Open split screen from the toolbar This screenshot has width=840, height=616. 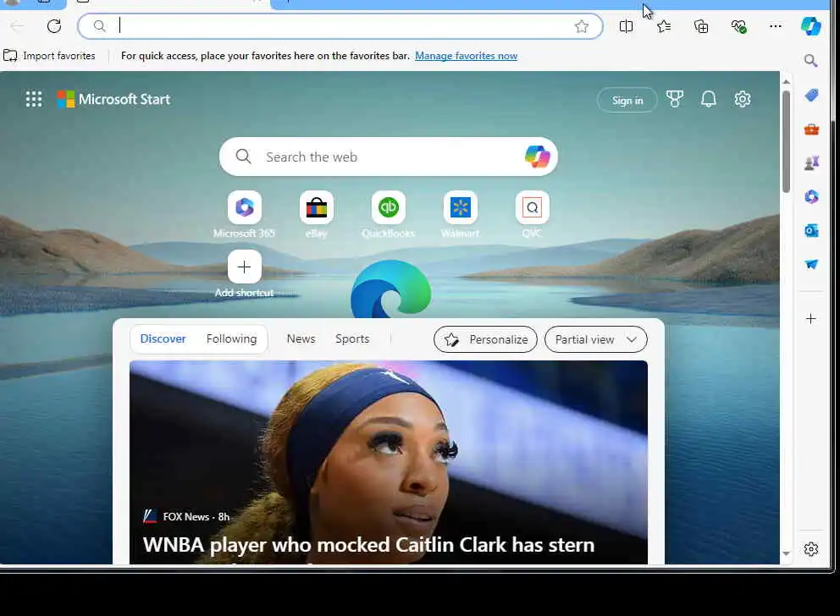pos(626,26)
